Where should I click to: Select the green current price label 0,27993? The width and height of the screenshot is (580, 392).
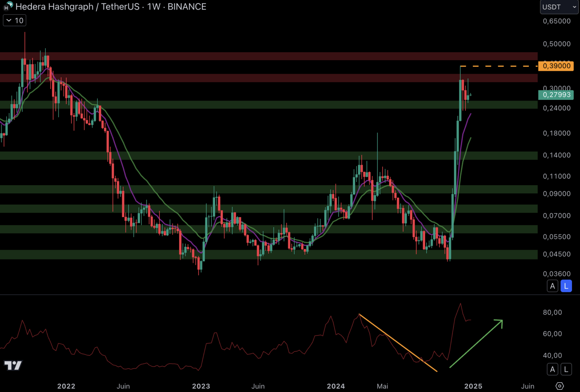[556, 95]
